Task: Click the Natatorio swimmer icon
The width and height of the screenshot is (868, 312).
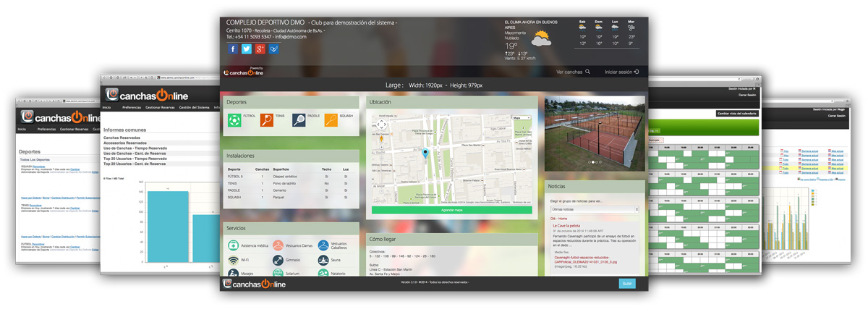Action: 323,273
